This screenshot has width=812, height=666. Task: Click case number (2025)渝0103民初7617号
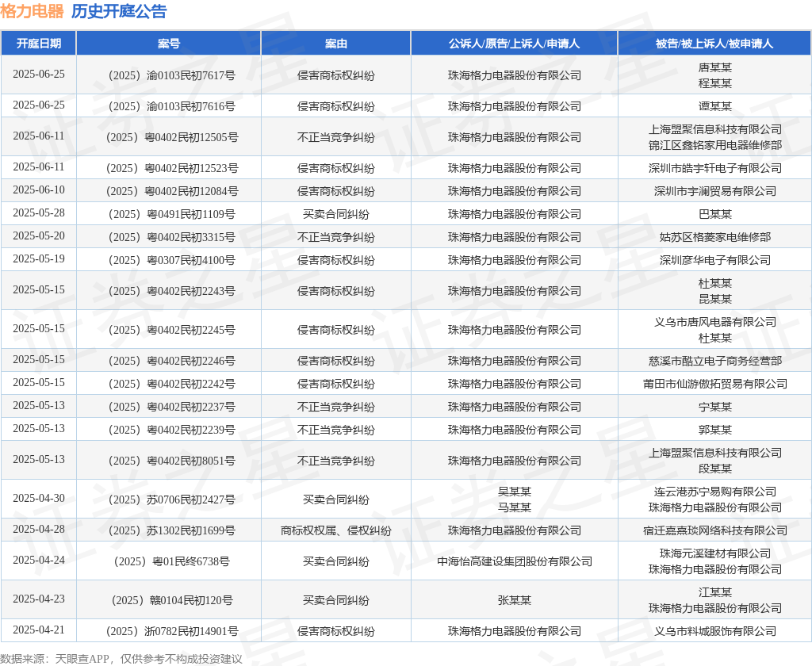(172, 75)
